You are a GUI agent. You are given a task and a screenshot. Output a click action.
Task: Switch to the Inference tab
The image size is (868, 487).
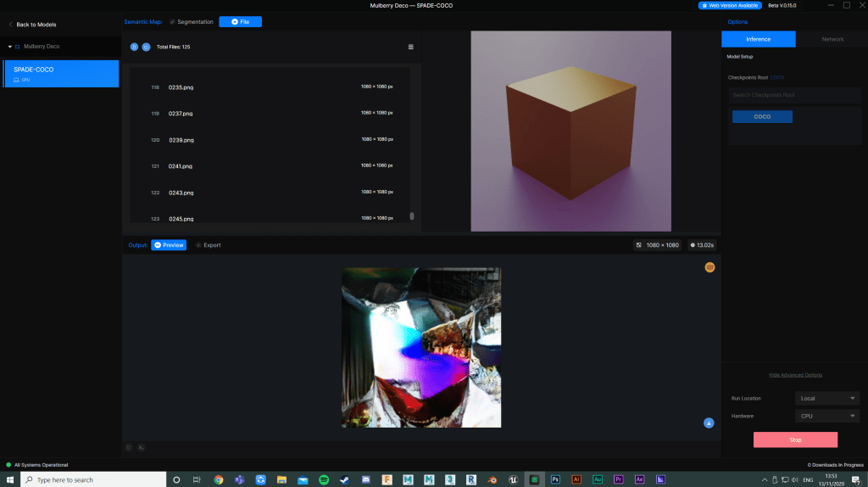click(759, 39)
